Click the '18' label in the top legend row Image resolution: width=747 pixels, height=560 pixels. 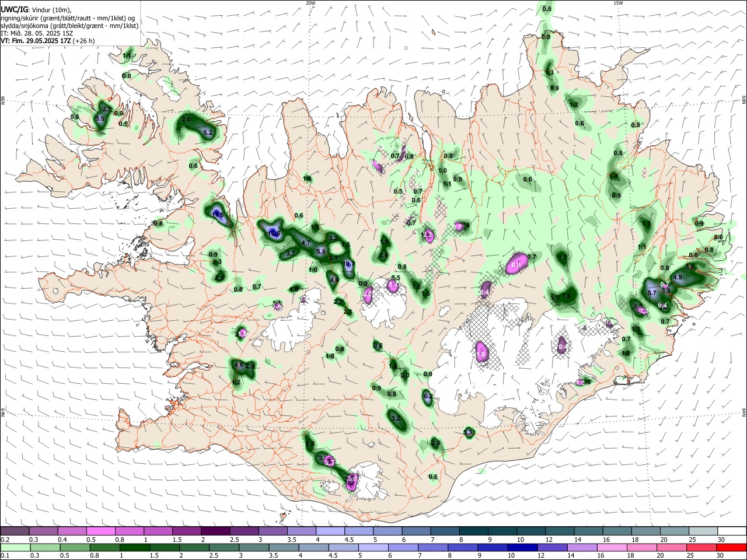coord(634,540)
